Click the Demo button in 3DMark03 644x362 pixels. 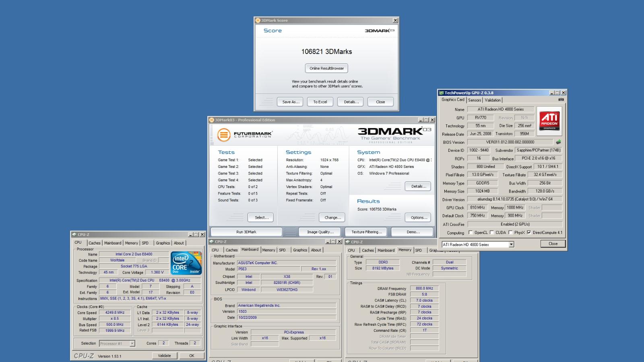coord(413,232)
